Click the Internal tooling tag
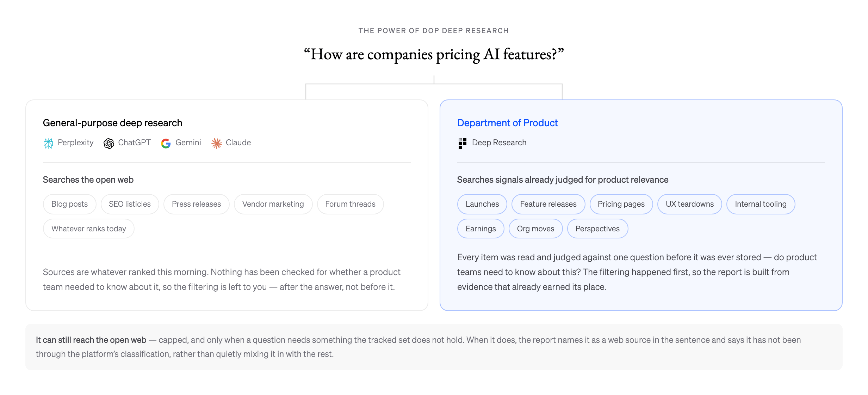 tap(761, 204)
